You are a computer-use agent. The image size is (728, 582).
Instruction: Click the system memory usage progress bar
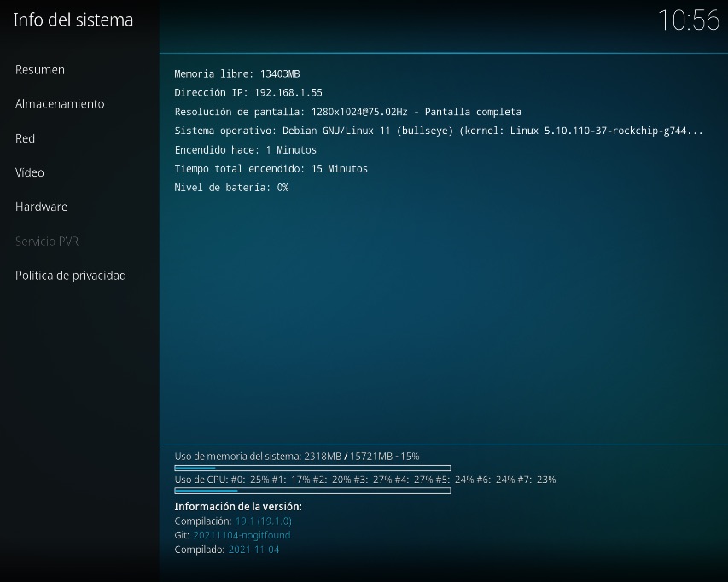[x=312, y=468]
